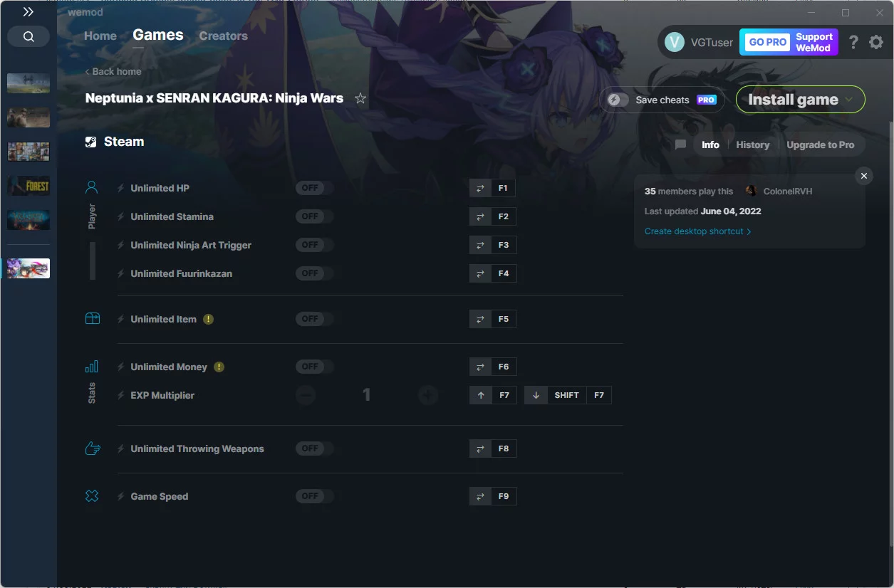Open the comments speech bubble icon
Screen dimensions: 894x588
tap(680, 145)
